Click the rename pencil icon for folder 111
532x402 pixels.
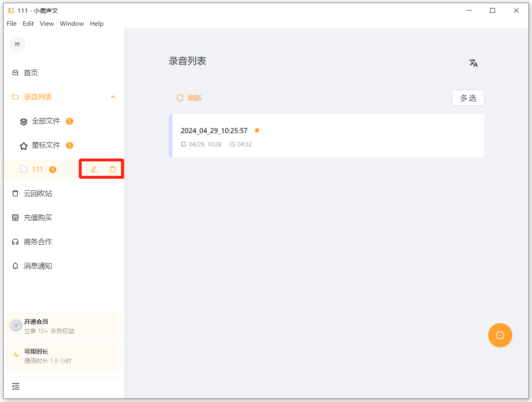[94, 169]
